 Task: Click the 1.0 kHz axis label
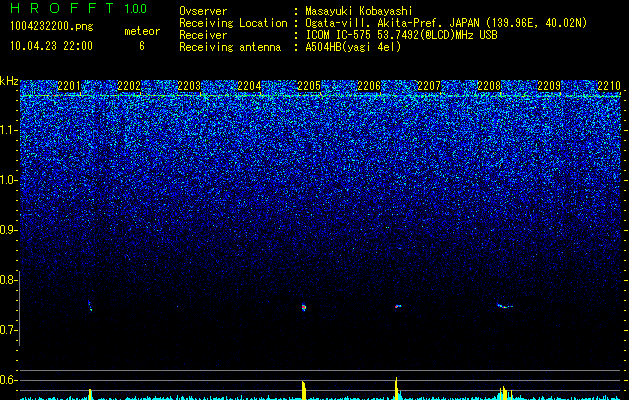9,180
